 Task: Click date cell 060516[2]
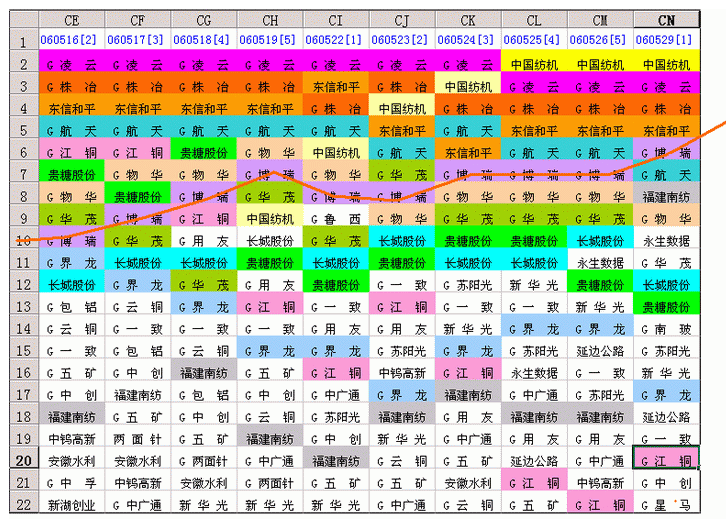[x=72, y=40]
